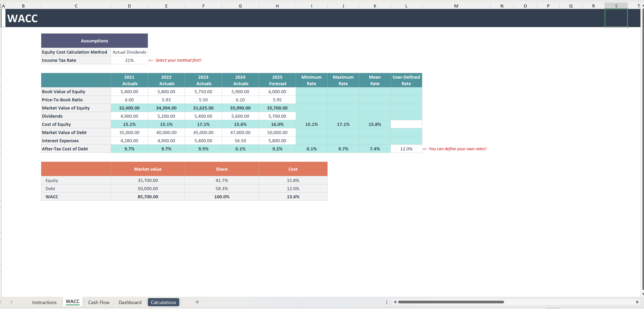This screenshot has width=644, height=309.
Task: Switch to the Dashboard tab
Action: (x=130, y=302)
